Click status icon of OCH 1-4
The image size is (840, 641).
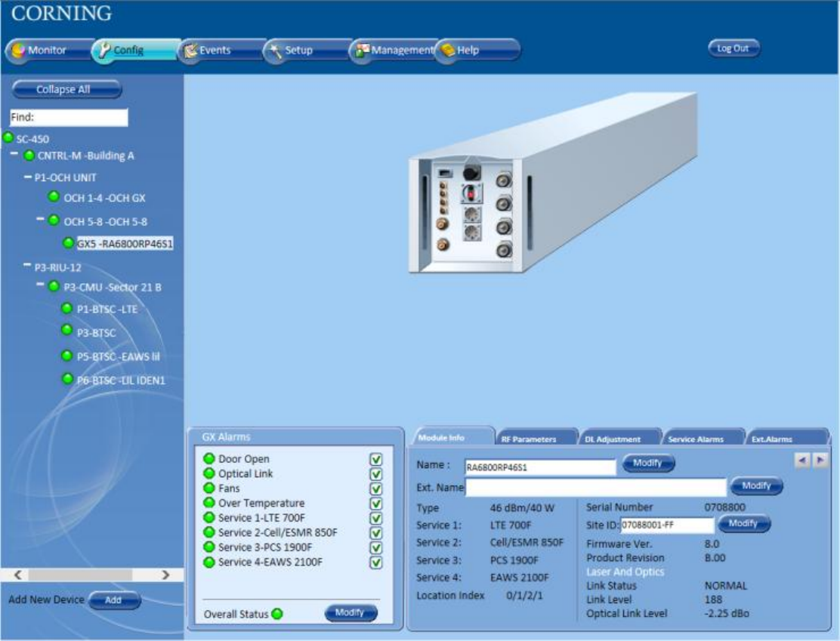[x=54, y=196]
